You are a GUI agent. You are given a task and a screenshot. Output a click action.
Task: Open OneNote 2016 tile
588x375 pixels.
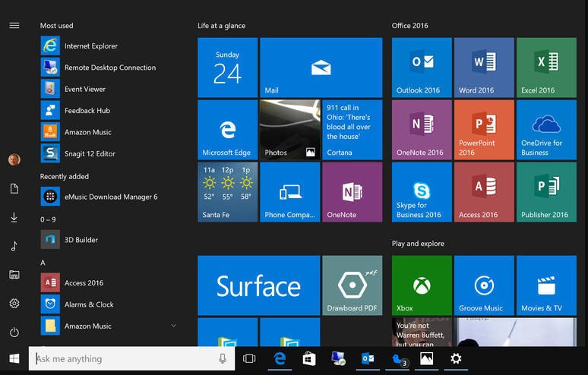[x=422, y=130]
